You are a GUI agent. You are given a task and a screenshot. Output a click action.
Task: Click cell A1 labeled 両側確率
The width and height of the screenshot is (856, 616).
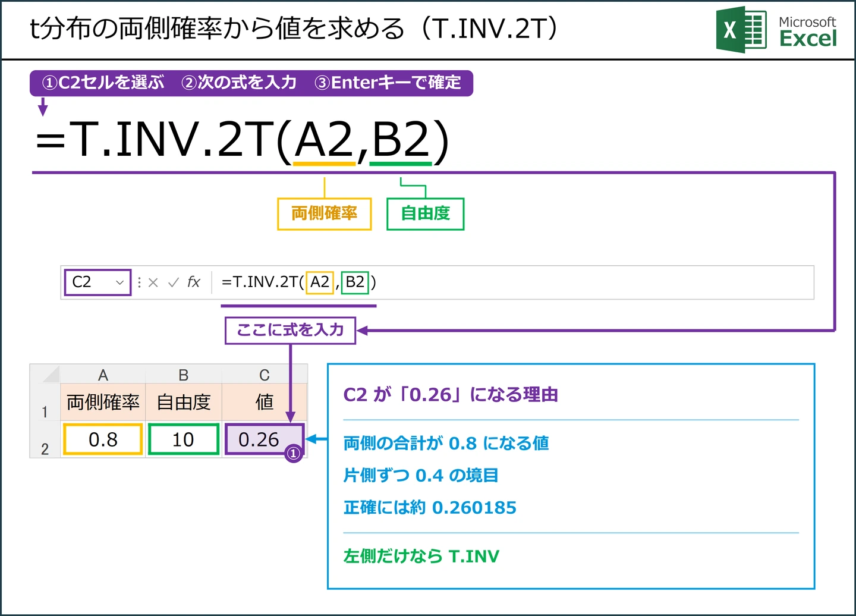(x=103, y=403)
